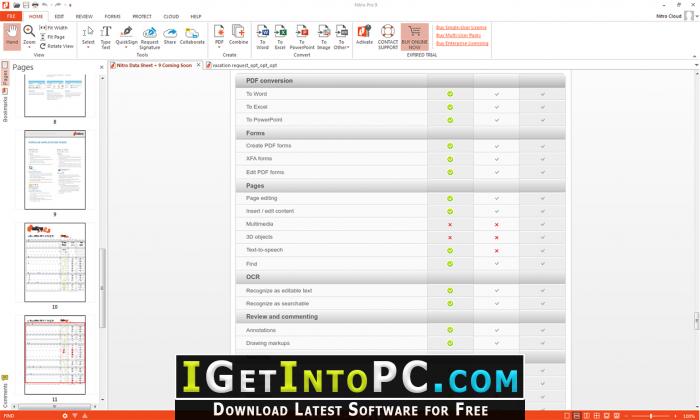Click Buy Online Now
Viewport: 700px width, 420px height.
[x=414, y=37]
